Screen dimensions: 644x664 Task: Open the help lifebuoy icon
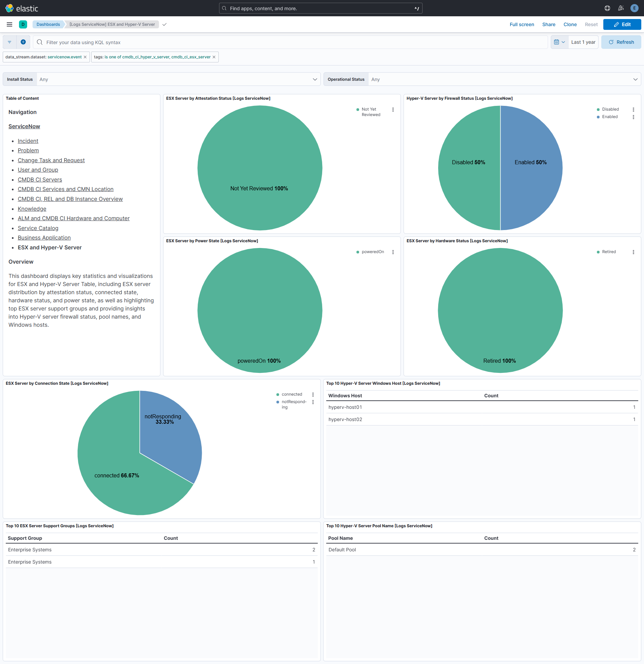(607, 8)
